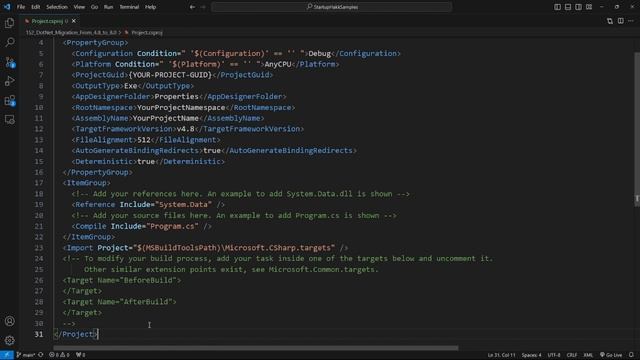Open the Edit menu

[36, 7]
